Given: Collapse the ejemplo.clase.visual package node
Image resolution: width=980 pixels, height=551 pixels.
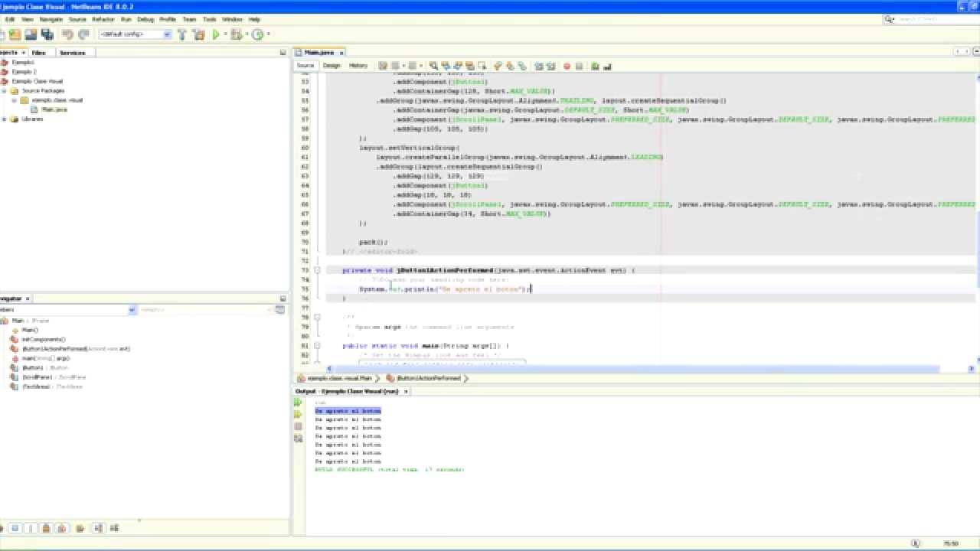Looking at the screenshot, I should tap(14, 100).
